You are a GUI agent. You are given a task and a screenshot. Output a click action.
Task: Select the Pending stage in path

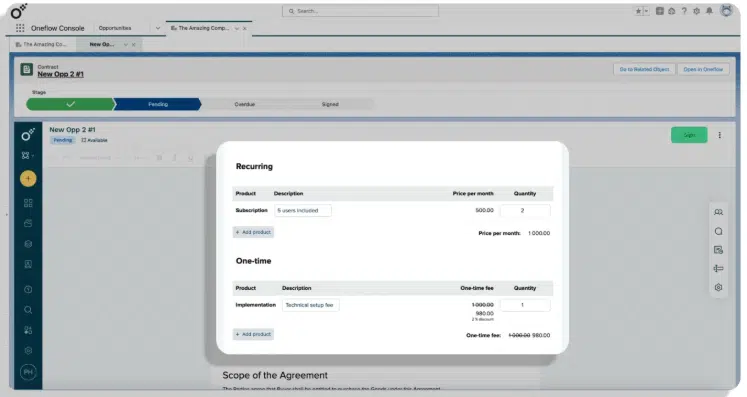(158, 104)
